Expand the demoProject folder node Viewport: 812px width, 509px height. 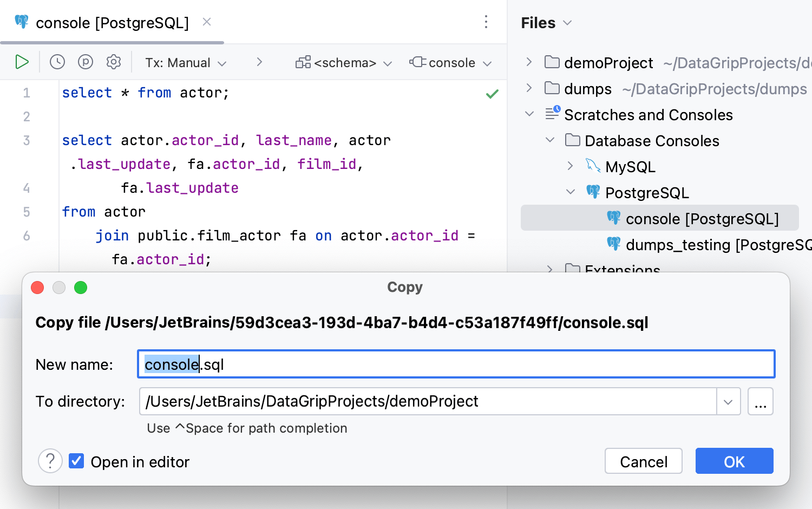click(x=529, y=62)
